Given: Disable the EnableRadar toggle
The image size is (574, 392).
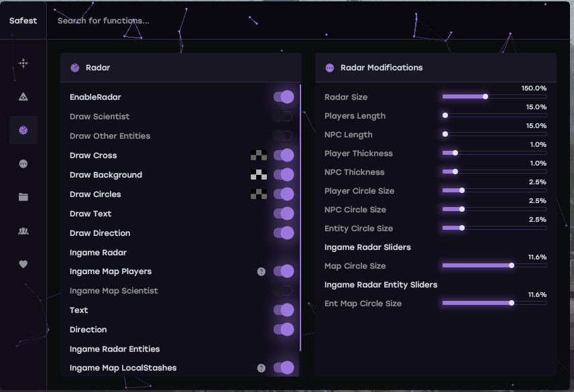Looking at the screenshot, I should [284, 97].
